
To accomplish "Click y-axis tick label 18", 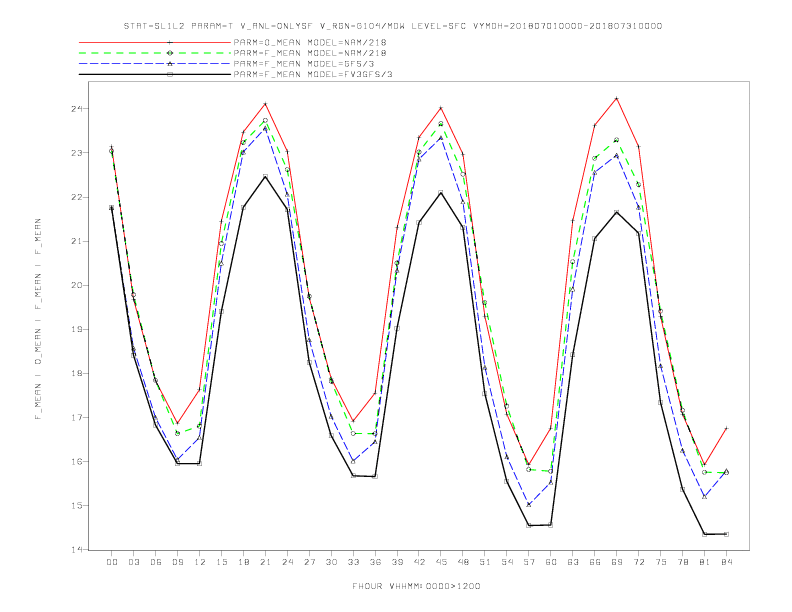I will click(x=77, y=373).
